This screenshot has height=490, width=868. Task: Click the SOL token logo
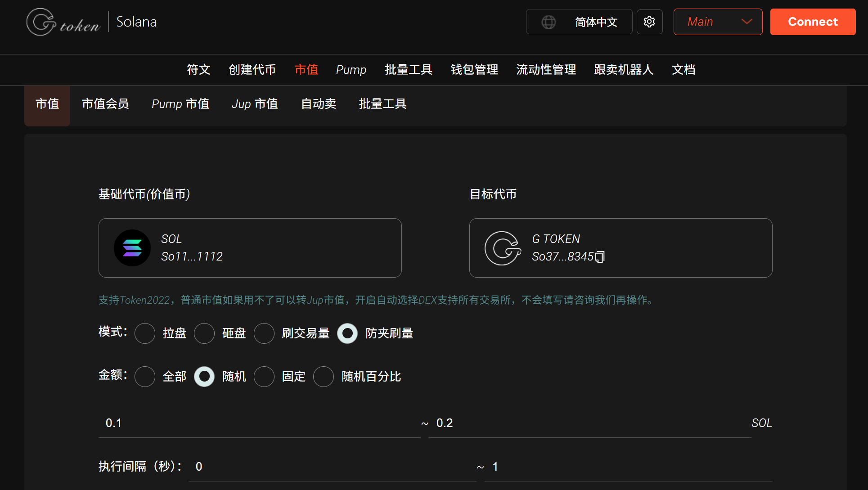132,248
